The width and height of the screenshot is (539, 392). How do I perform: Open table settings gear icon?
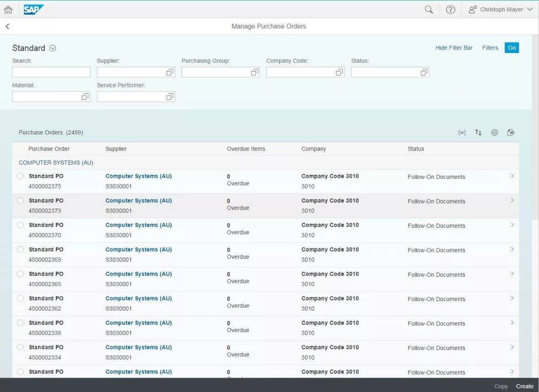[494, 132]
